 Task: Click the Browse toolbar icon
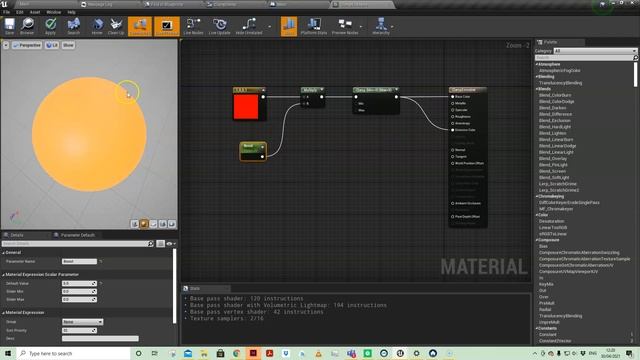coord(27,27)
